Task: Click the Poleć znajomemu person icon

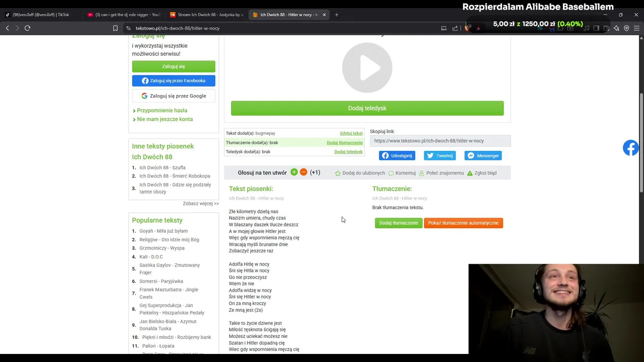Action: 422,173
